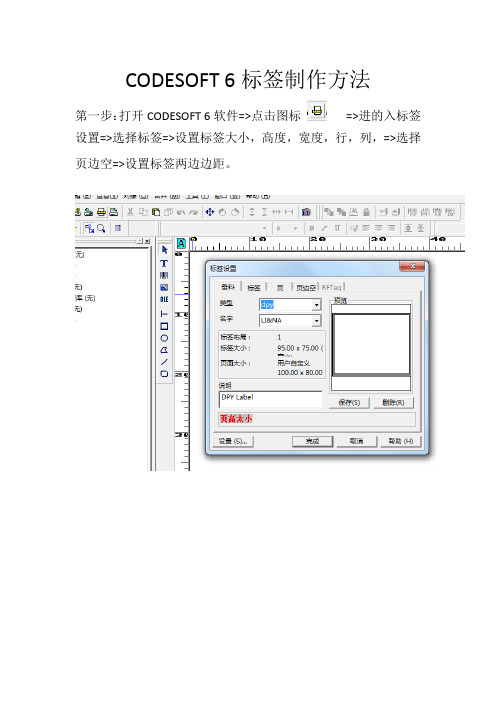Click the 保存(S) button
Image resolution: width=496 pixels, height=702 pixels.
click(349, 402)
